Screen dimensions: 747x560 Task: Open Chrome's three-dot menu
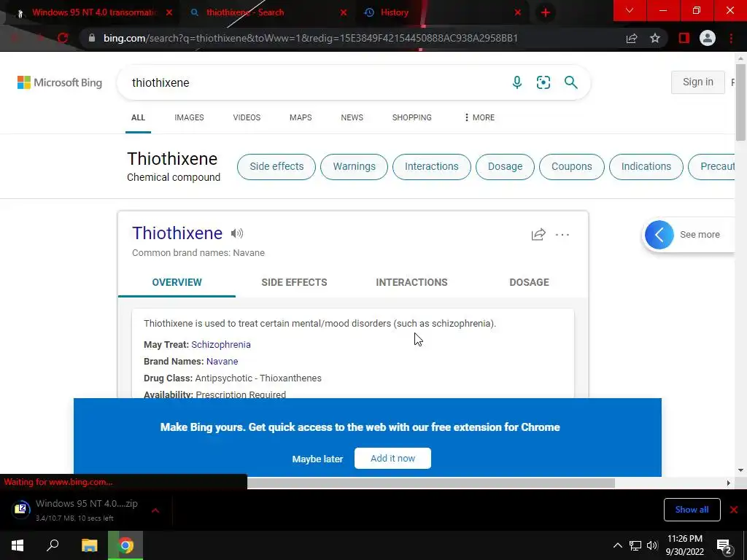(731, 38)
